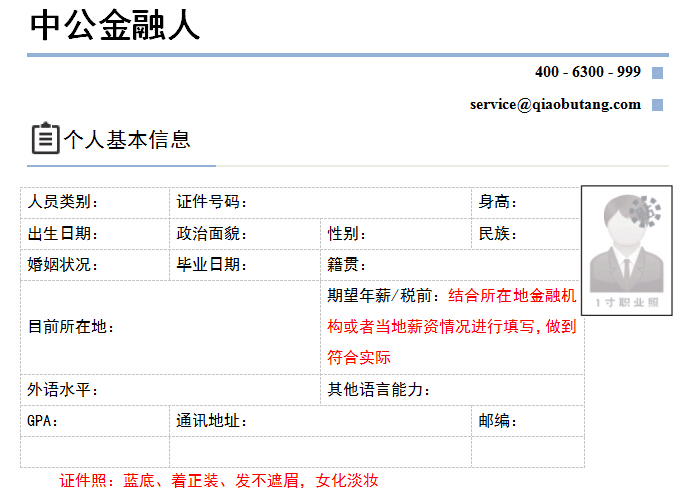Click the 中公金融人 title
699x494 pixels.
115,25
